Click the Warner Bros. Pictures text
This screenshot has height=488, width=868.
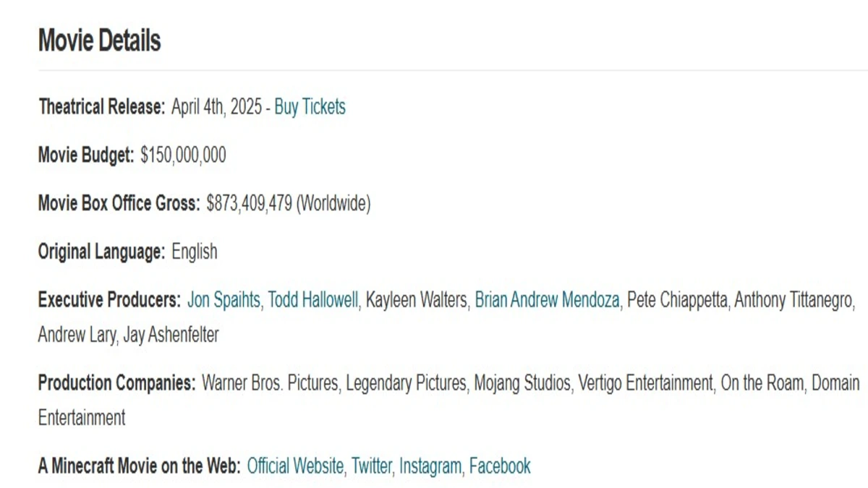[x=270, y=383]
